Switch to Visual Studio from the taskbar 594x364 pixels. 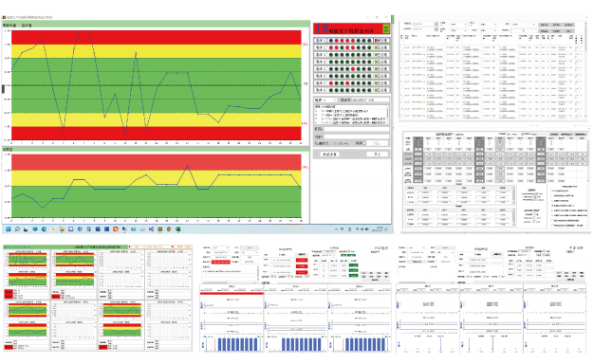[x=151, y=229]
